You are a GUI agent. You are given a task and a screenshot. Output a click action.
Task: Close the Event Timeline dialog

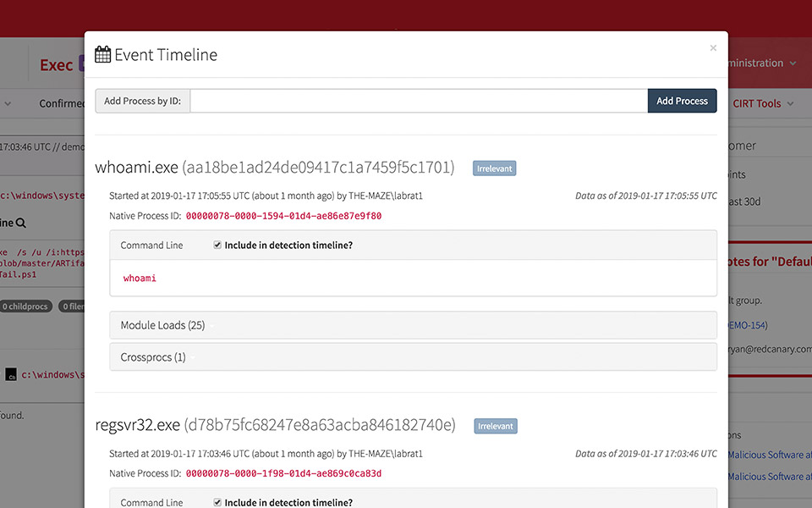click(713, 48)
